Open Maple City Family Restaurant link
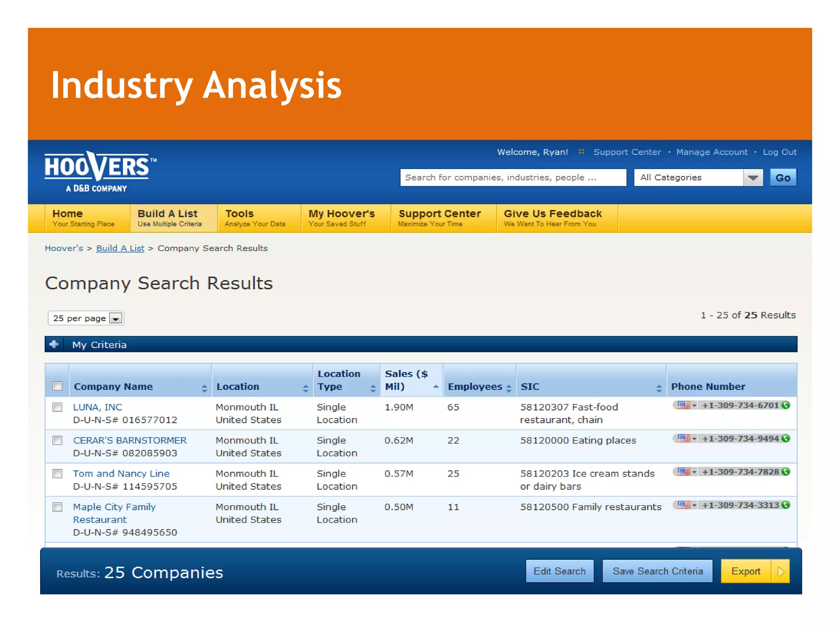 pos(114,513)
